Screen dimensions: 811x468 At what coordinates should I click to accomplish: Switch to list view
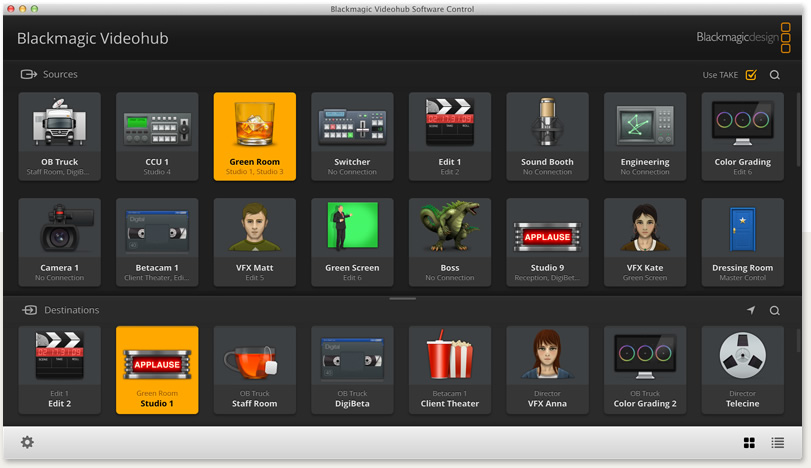[777, 443]
